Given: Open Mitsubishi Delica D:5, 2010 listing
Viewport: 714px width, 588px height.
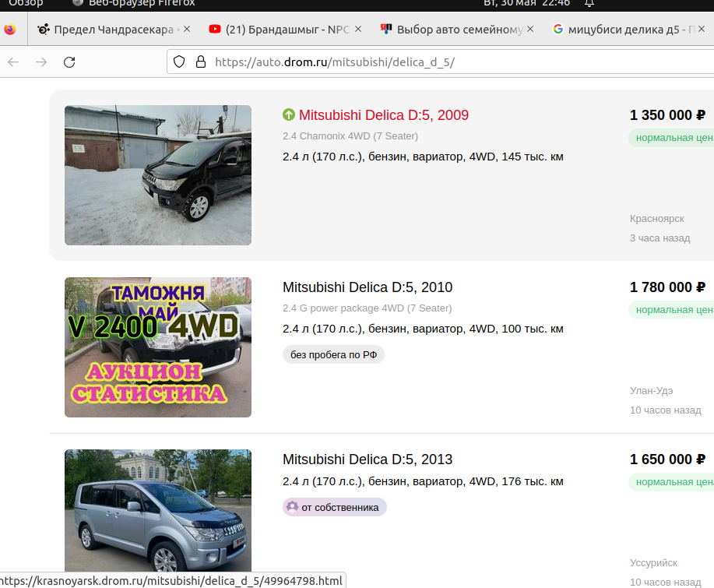Looking at the screenshot, I should pos(368,287).
